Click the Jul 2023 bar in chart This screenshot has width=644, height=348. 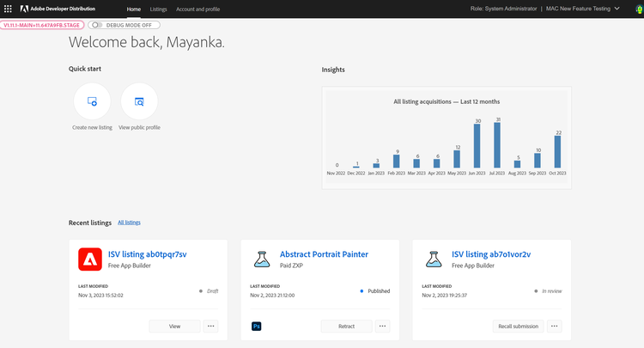[497, 146]
